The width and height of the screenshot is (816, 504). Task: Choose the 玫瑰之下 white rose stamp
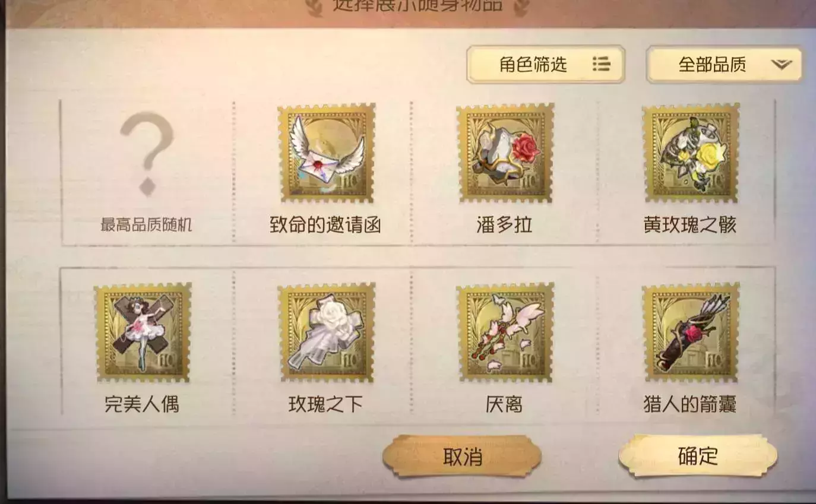pyautogui.click(x=327, y=332)
